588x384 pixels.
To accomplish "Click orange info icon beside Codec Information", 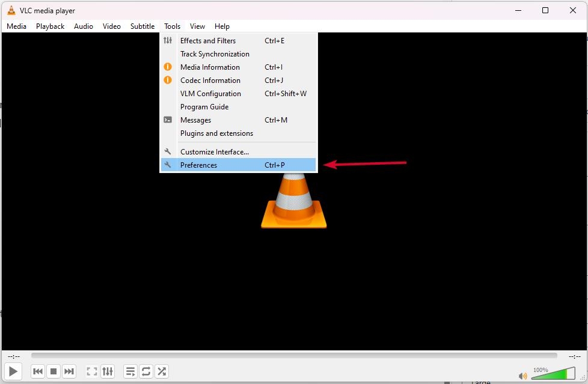I will click(168, 80).
